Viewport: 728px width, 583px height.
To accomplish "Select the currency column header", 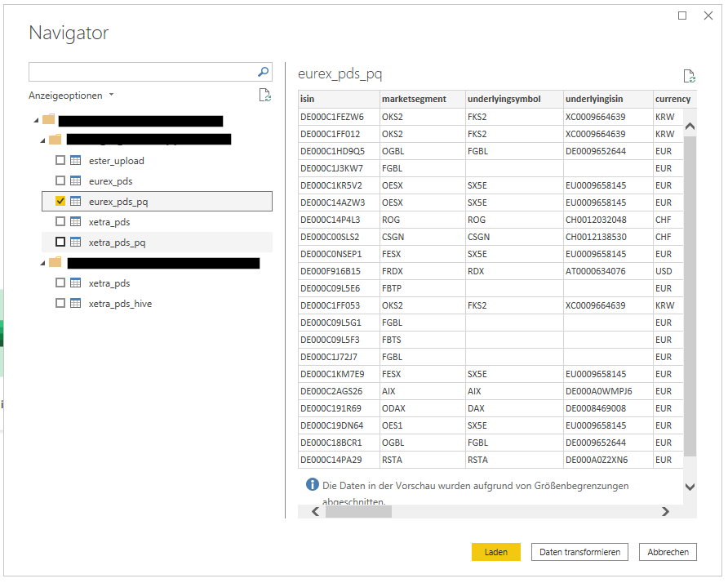I will [x=674, y=99].
